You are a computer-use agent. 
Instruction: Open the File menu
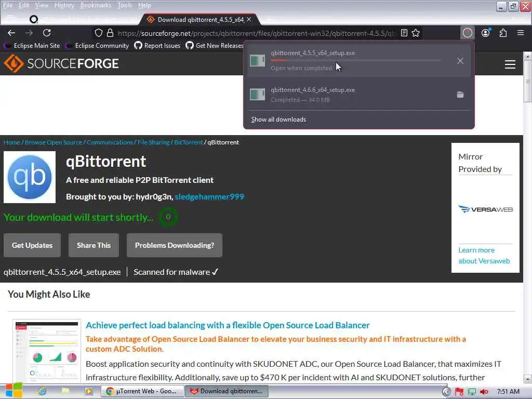tap(7, 5)
